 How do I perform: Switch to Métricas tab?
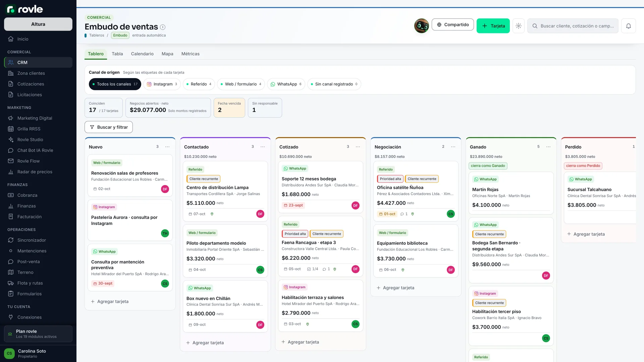(x=191, y=54)
